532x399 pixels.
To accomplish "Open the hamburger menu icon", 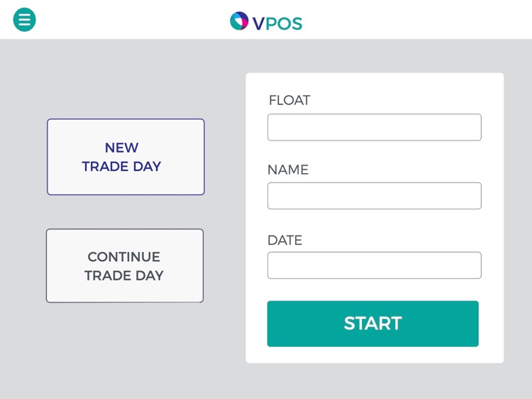I will tap(24, 20).
